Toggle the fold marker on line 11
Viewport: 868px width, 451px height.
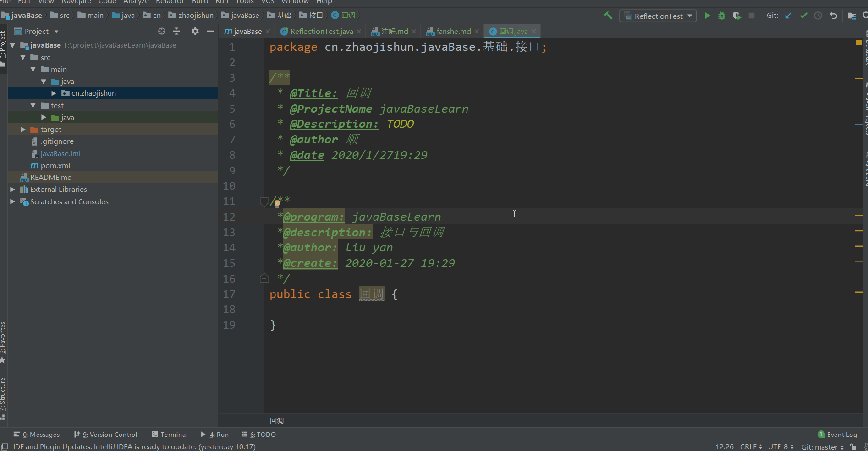(x=264, y=201)
